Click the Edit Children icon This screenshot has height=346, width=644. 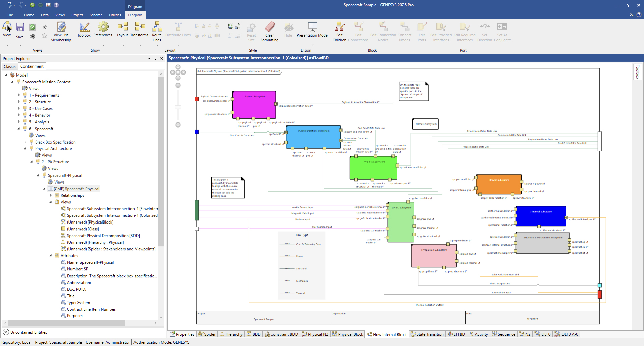pos(339,27)
